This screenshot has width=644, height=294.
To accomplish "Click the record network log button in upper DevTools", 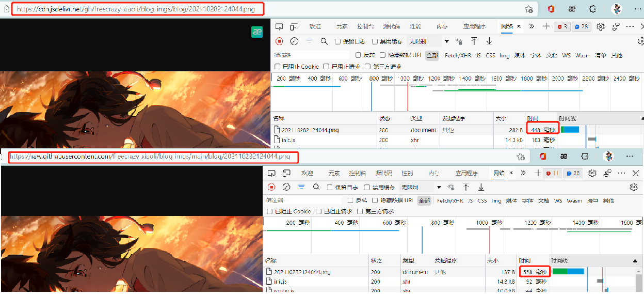I will tap(279, 41).
